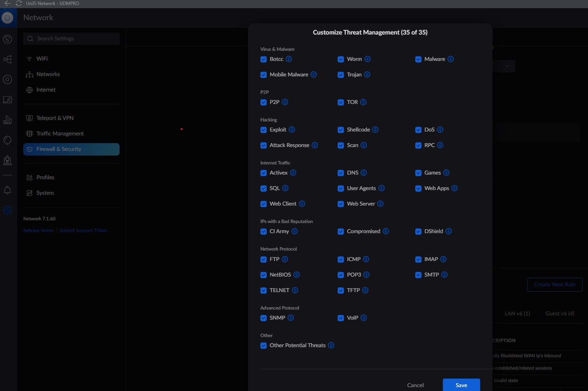Open the topology view in left rail
This screenshot has width=588, height=391.
point(7,59)
